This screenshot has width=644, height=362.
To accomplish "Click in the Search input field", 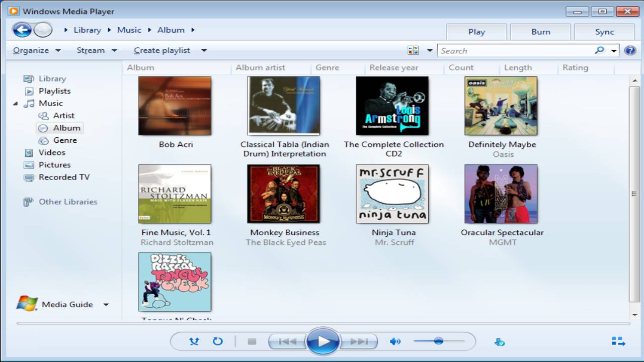I will [516, 50].
